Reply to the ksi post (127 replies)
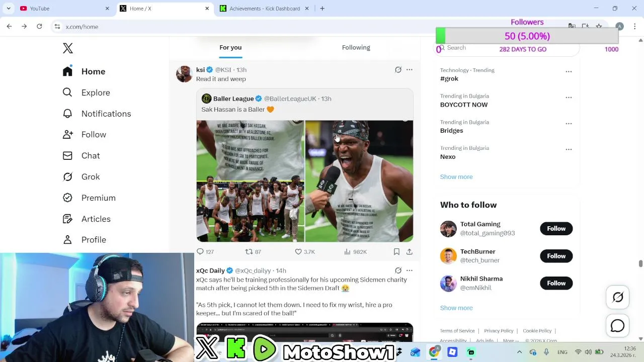Image resolution: width=644 pixels, height=362 pixels. tap(205, 251)
